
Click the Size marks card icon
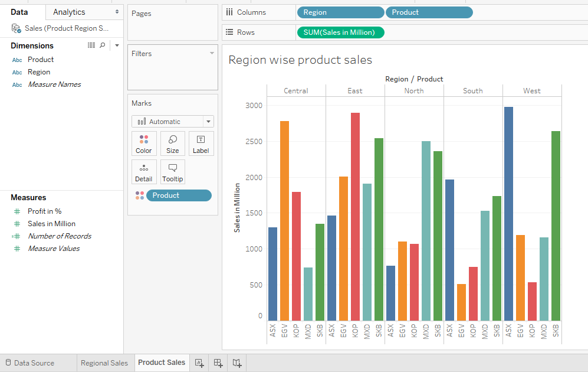[172, 143]
